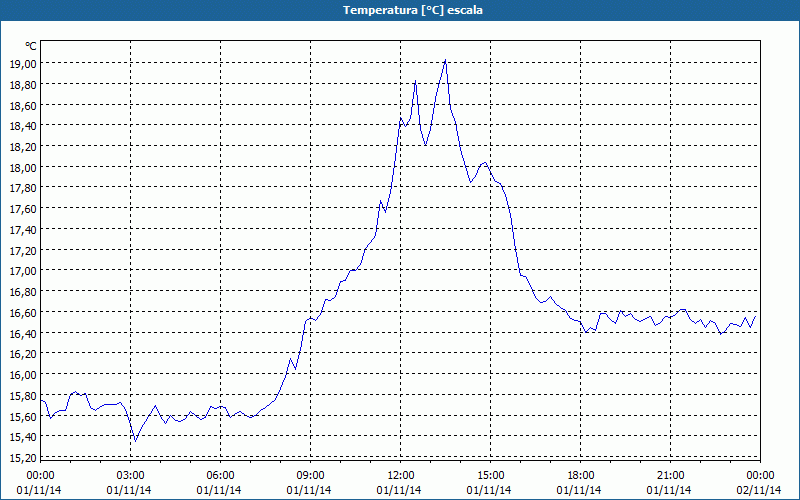Click the lowest curve point just after 03:00
The width and height of the screenshot is (800, 500).
coord(135,441)
